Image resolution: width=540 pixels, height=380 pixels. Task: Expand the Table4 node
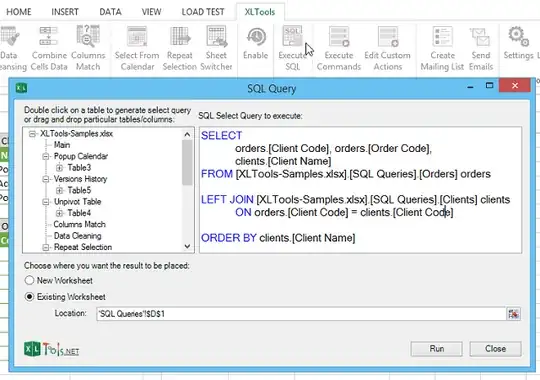coord(59,213)
